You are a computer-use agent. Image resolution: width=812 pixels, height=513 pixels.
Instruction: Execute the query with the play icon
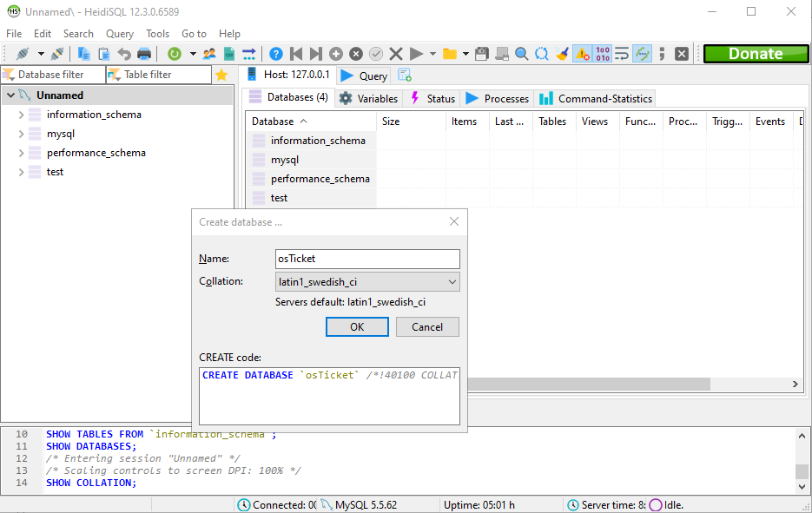pos(416,53)
